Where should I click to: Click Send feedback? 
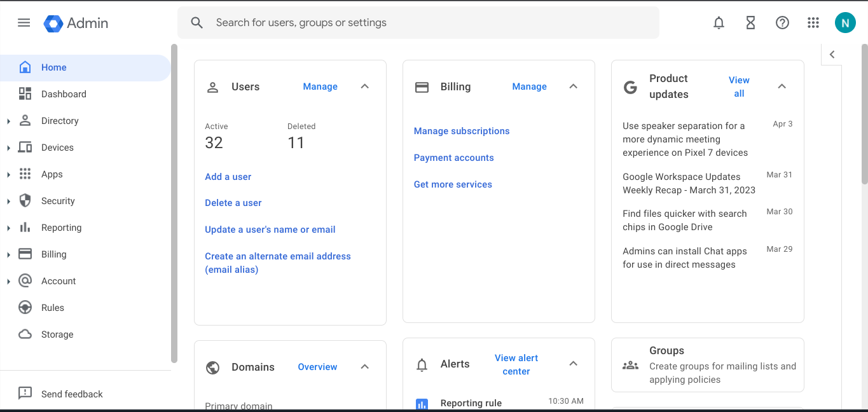click(x=72, y=394)
